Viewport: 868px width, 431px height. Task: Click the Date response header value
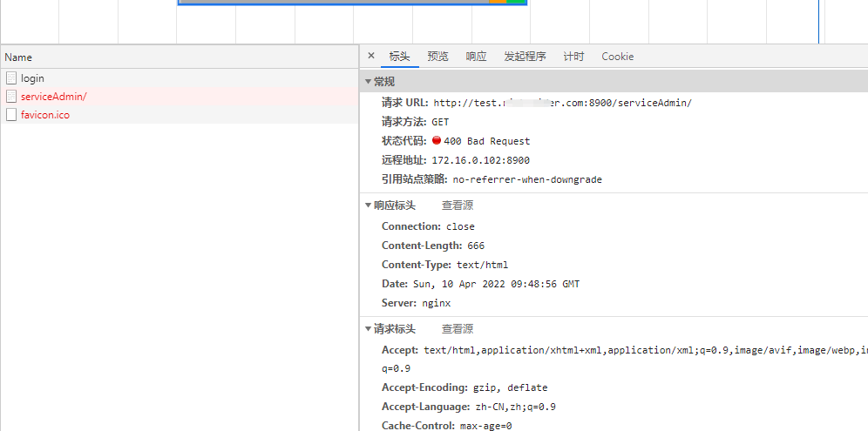tap(496, 285)
